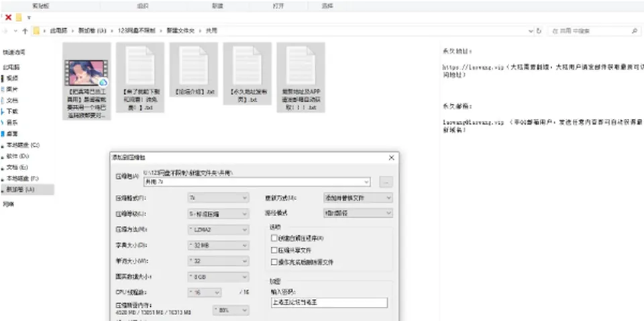Select the 【来了就能下载和观看】 txt file icon

pyautogui.click(x=140, y=65)
